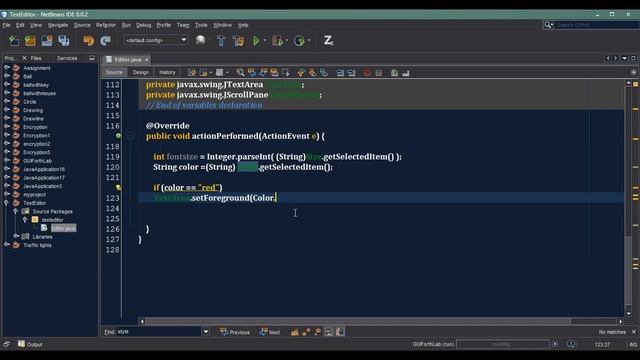Click the Clean and Build icon
Viewport: 640px width, 360px height.
point(238,40)
